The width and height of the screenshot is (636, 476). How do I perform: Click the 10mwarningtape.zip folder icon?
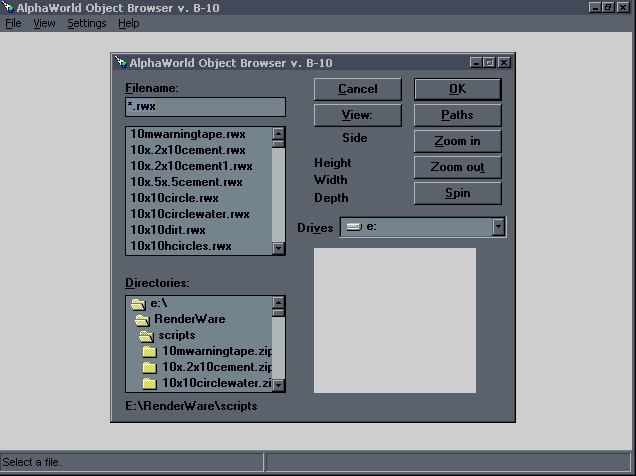pos(149,352)
